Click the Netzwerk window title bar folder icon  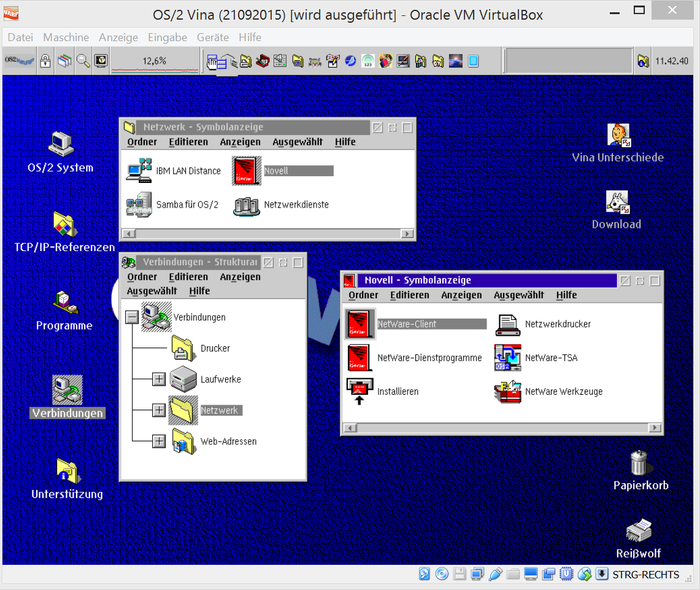[x=129, y=127]
